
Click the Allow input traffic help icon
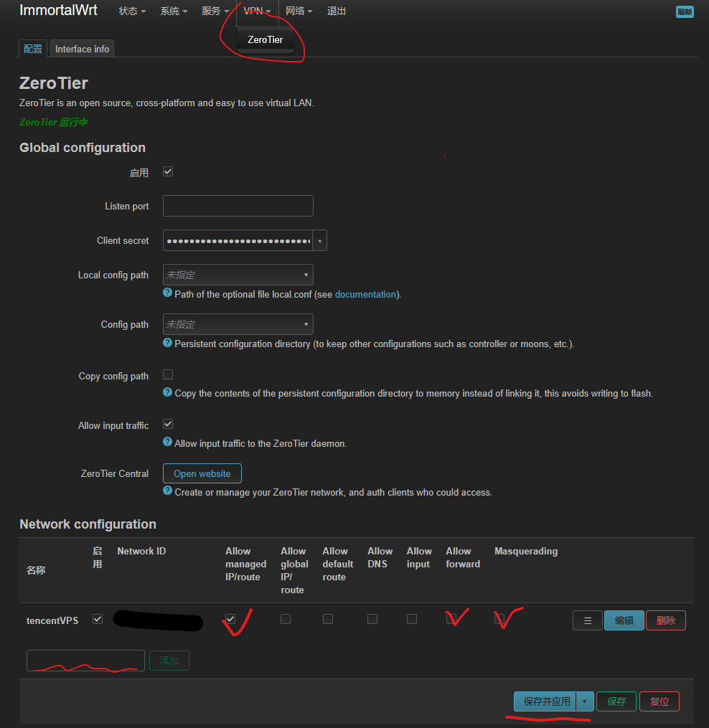click(168, 442)
